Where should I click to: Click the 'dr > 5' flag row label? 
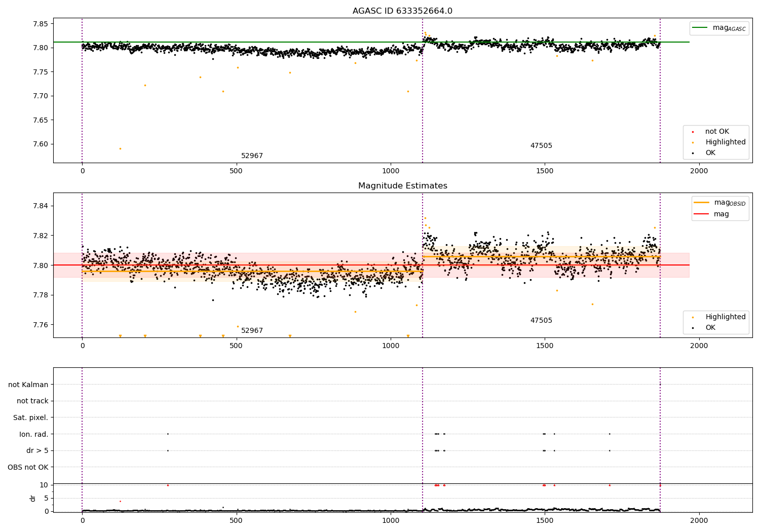[x=37, y=450]
